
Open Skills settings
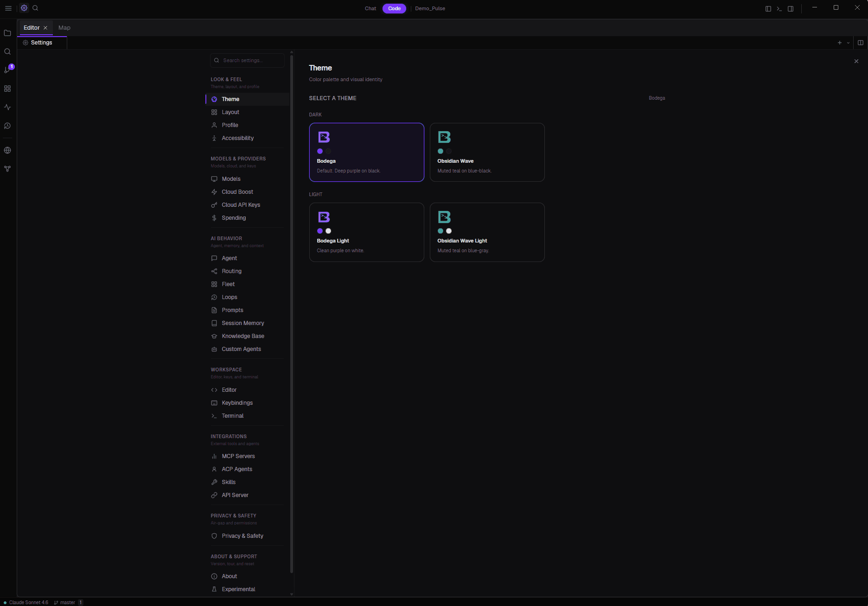[x=248, y=482]
